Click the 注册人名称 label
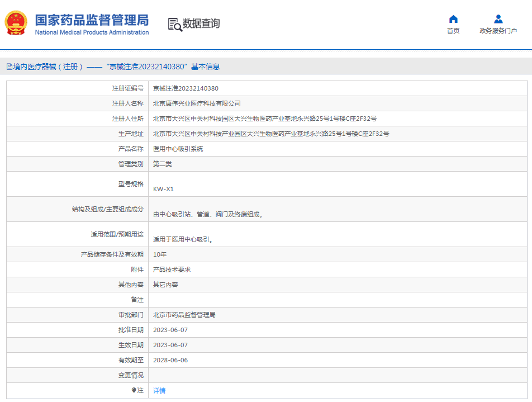Image resolution: width=532 pixels, height=402 pixels. [128, 103]
